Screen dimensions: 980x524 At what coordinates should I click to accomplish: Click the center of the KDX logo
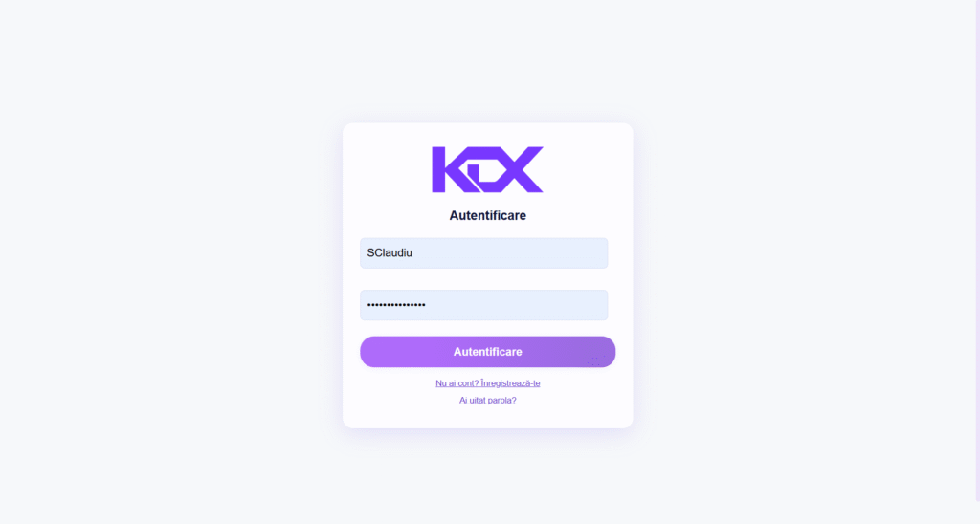click(x=487, y=169)
